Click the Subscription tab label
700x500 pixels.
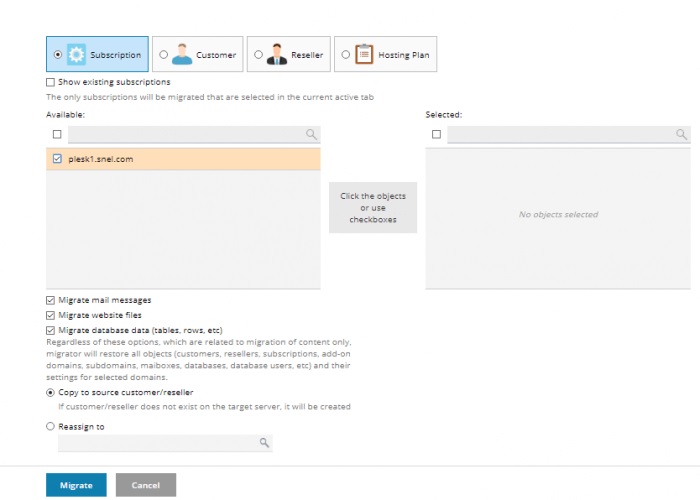coord(116,55)
